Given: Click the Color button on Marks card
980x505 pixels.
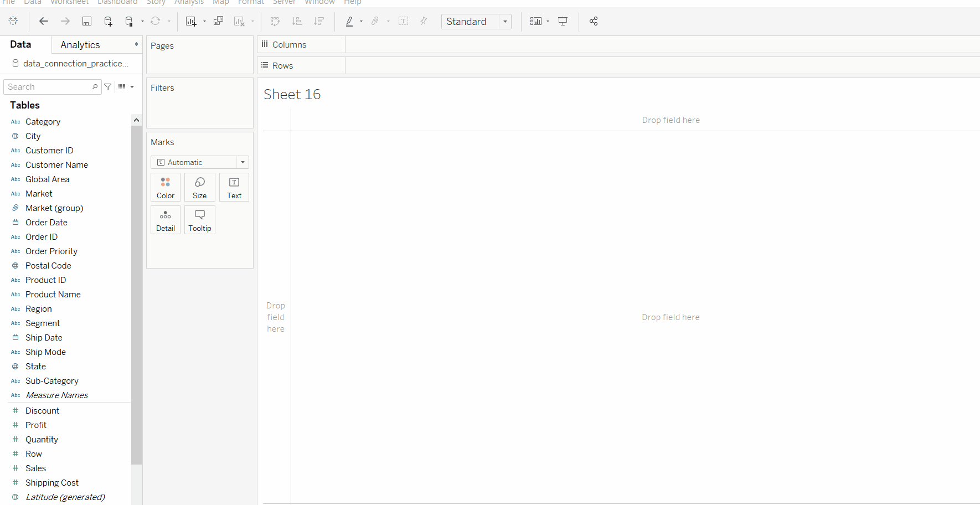Looking at the screenshot, I should point(166,187).
